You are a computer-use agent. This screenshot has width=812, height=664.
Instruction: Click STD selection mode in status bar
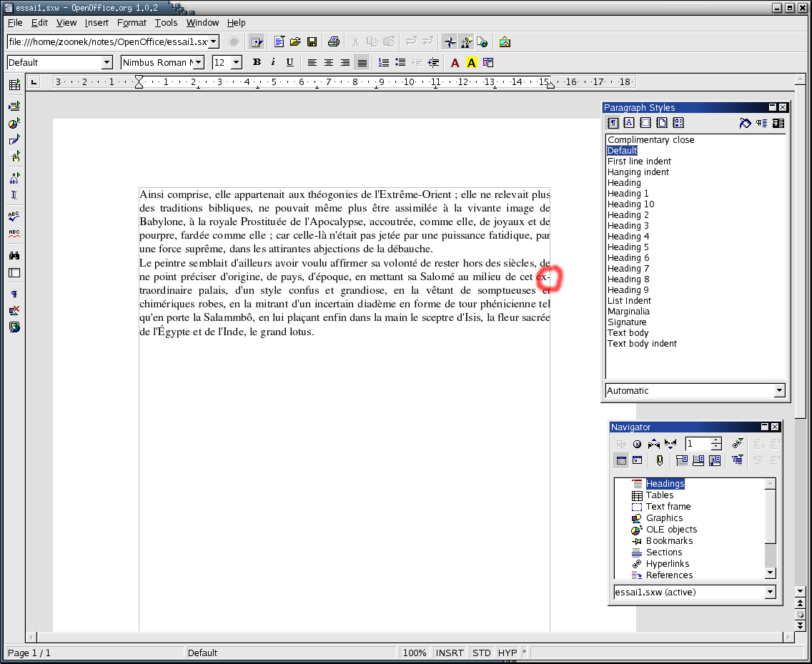[481, 653]
